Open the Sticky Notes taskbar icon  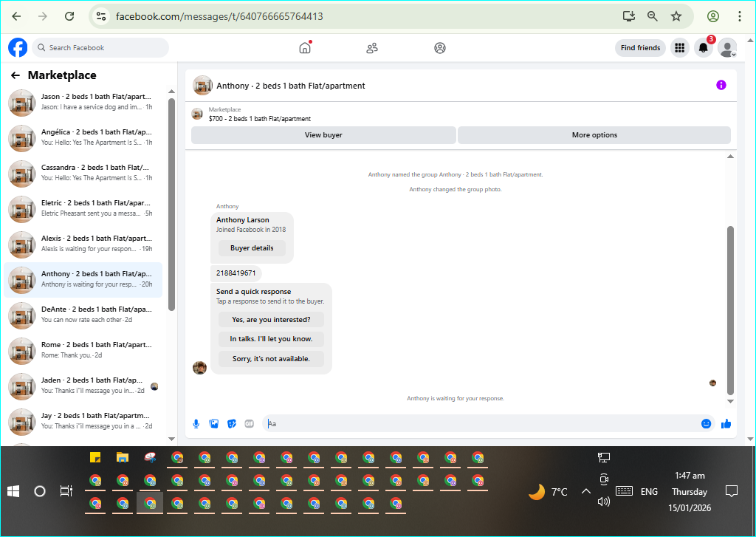(x=95, y=457)
